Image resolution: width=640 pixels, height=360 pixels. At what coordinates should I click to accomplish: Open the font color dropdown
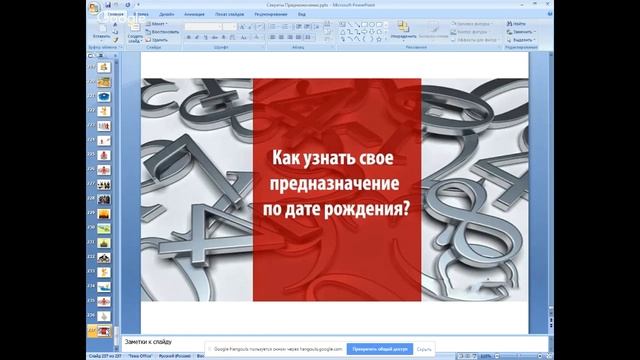coord(257,37)
